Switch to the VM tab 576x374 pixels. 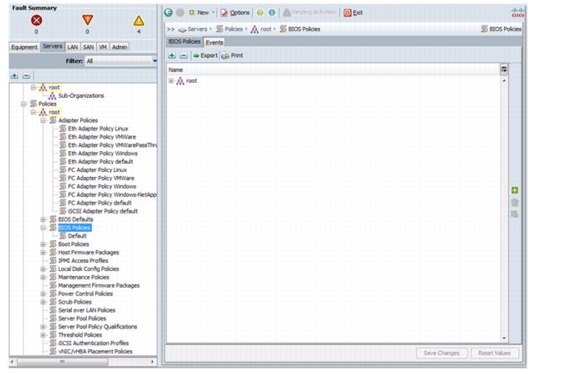click(x=103, y=47)
